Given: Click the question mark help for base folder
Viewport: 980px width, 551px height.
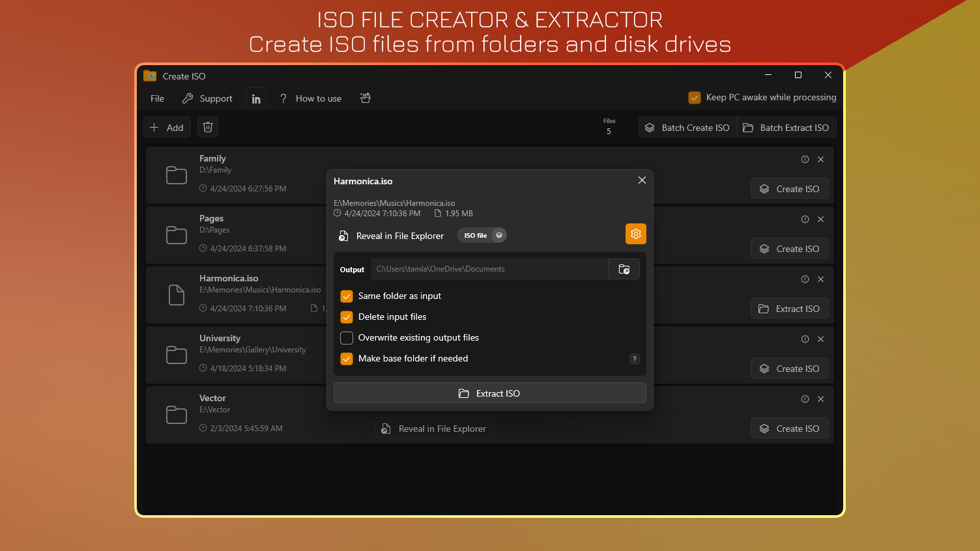Looking at the screenshot, I should click(x=635, y=359).
